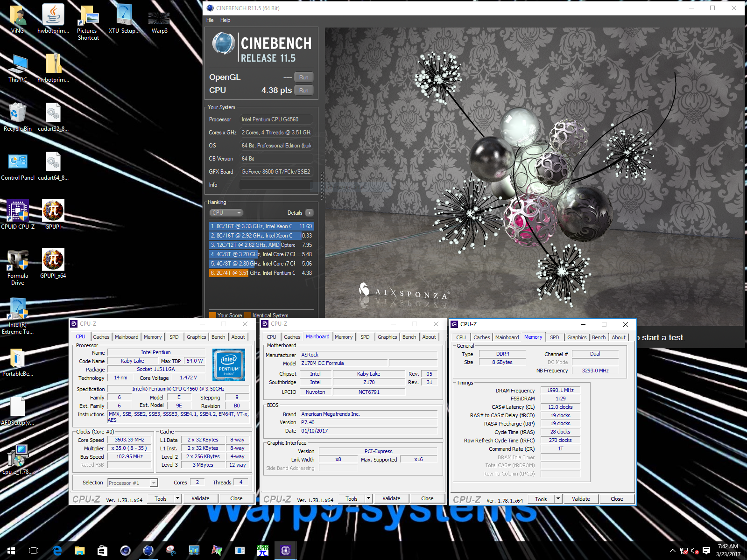747x560 pixels.
Task: Open This PC desktop icon
Action: [18, 68]
